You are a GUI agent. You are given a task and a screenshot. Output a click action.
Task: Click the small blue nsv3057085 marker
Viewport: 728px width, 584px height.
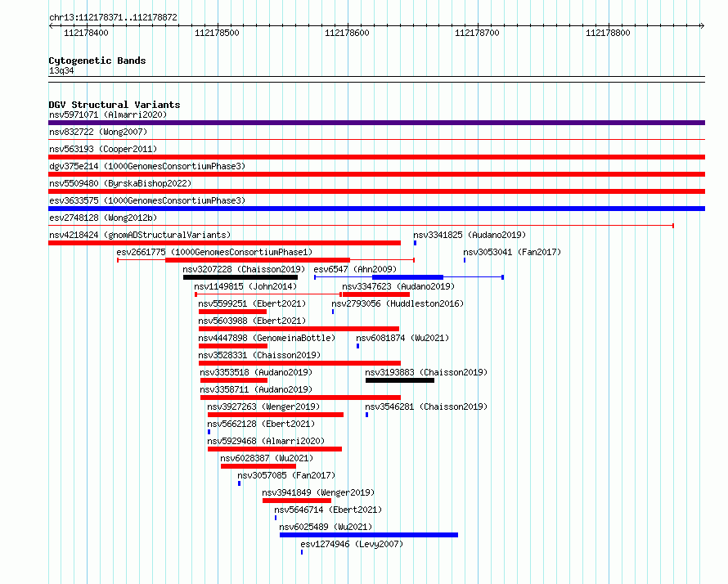[x=240, y=483]
